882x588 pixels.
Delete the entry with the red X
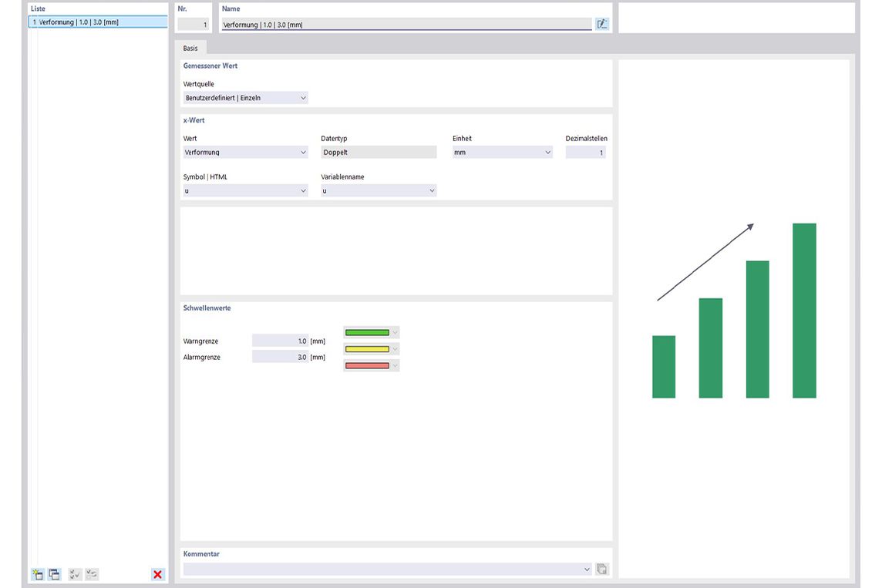(158, 574)
